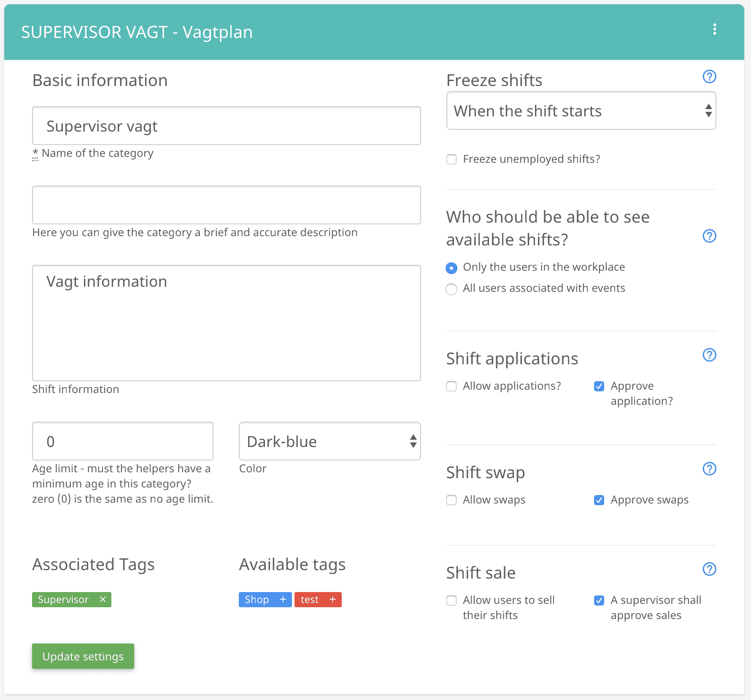Uncheck Approve swaps checkbox
751x700 pixels.
(599, 500)
